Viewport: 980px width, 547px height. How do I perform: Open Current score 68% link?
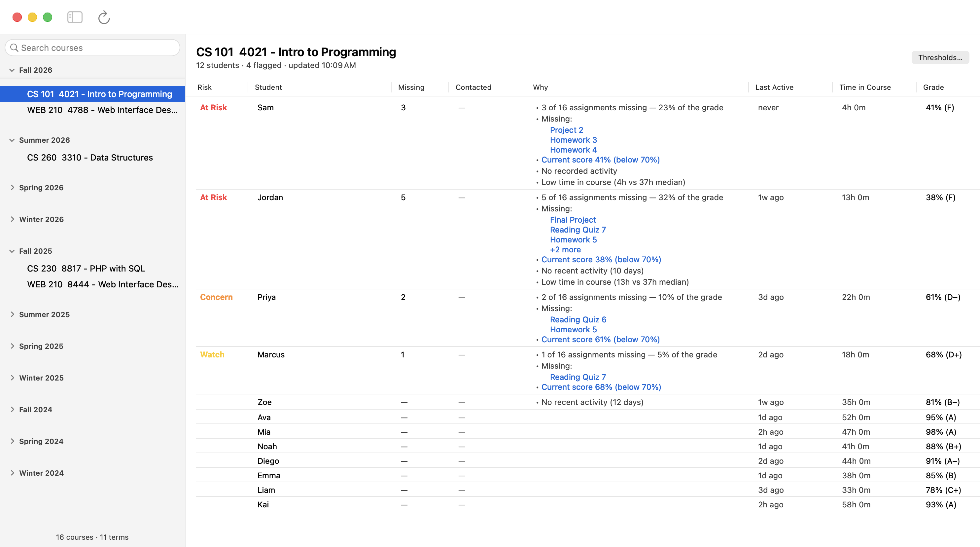click(x=601, y=387)
